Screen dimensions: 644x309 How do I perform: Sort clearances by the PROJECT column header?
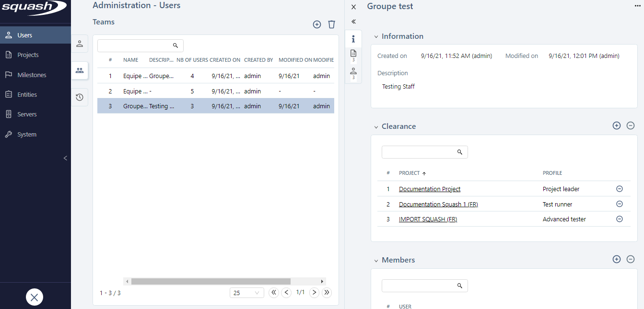pyautogui.click(x=409, y=173)
